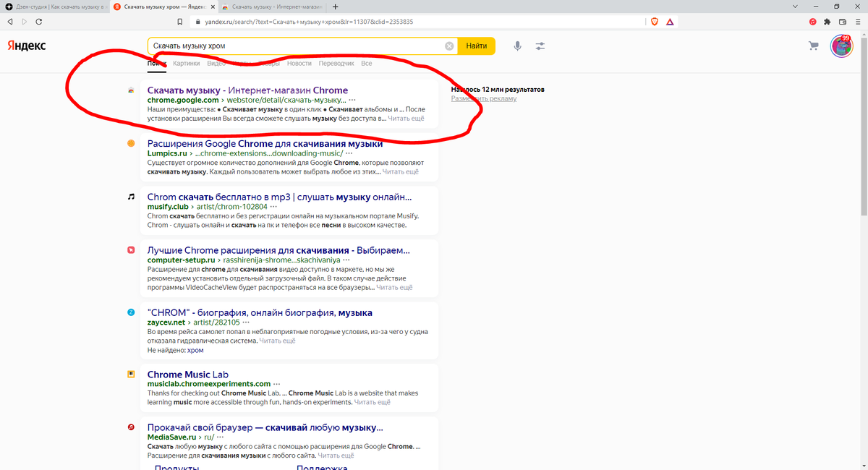Click the blue zaycev.net favicon
This screenshot has width=868, height=470.
click(131, 312)
